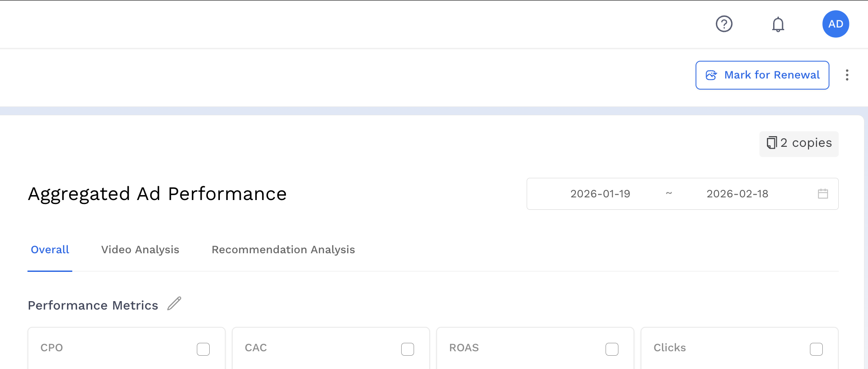Click the end date field showing 2026-02-18
Screen dimensions: 868x369
point(738,193)
